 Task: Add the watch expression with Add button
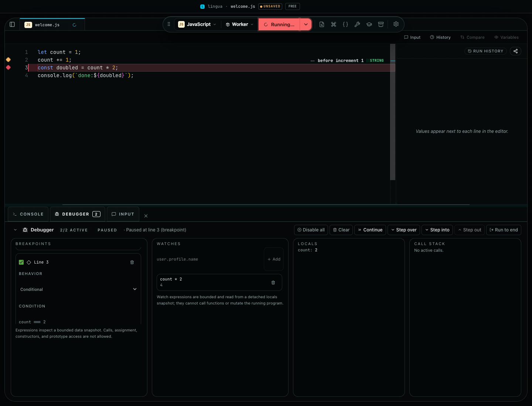[274, 259]
